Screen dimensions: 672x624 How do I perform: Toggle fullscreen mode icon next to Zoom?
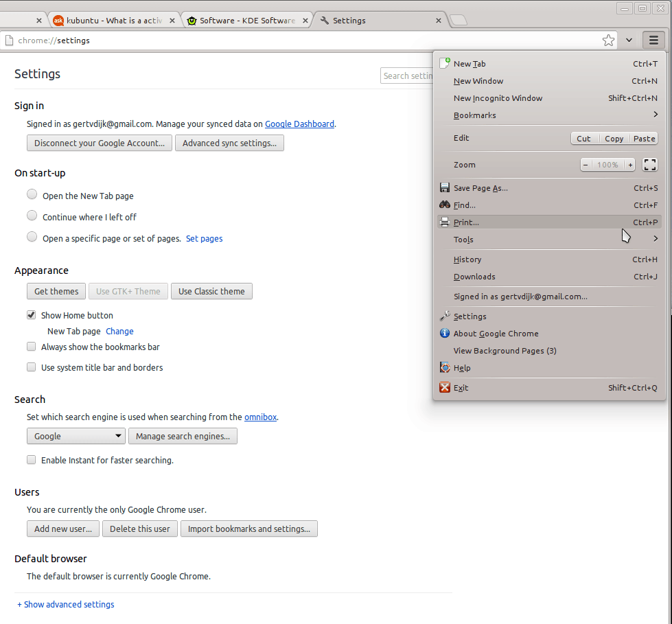tap(650, 165)
